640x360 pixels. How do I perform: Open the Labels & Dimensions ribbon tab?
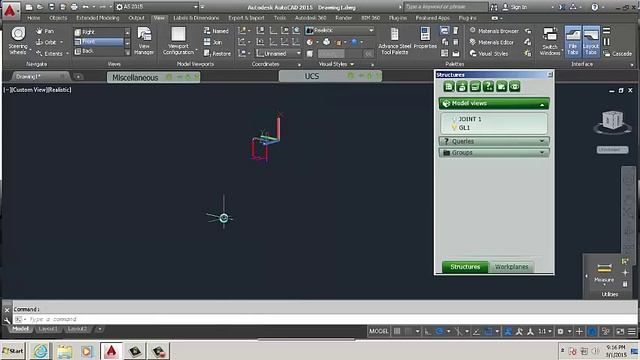click(196, 18)
